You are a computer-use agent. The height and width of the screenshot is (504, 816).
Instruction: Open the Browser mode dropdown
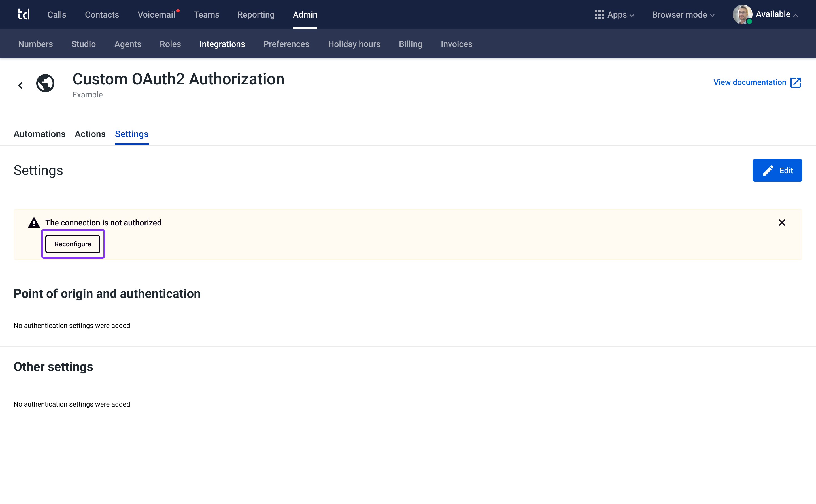point(683,15)
